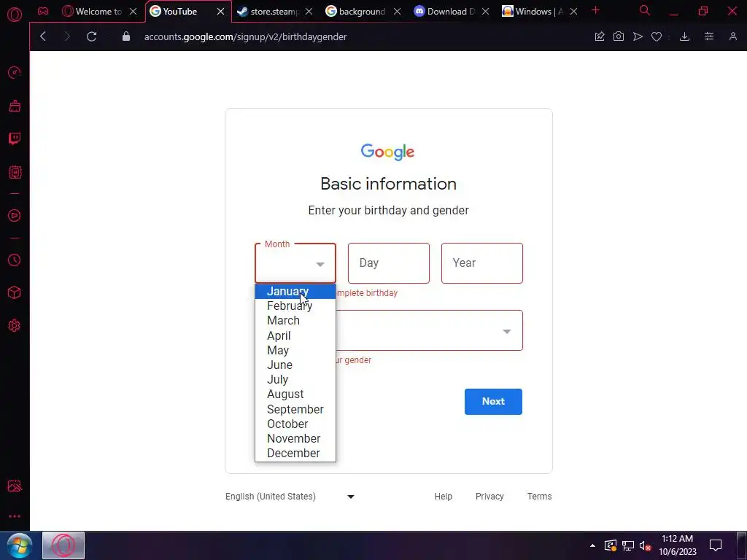This screenshot has height=560, width=747.
Task: Open History clock icon in sidebar
Action: coord(15,260)
